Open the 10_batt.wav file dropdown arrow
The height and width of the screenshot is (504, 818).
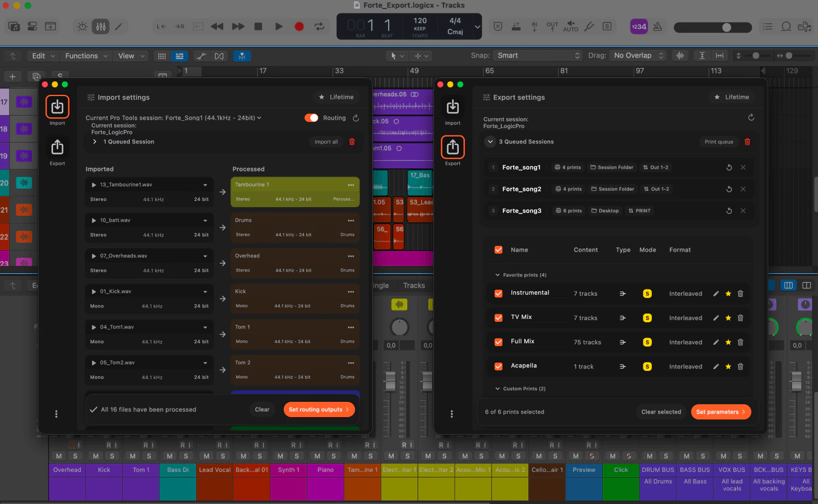coord(205,221)
